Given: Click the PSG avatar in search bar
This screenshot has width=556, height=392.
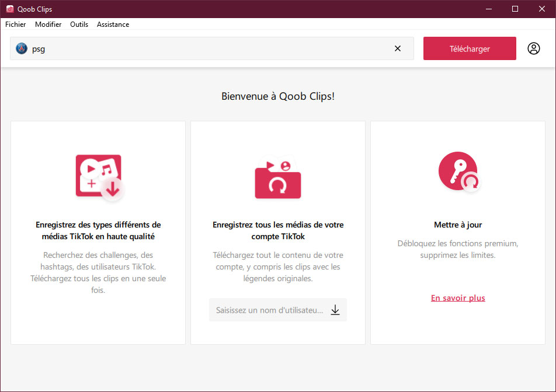Looking at the screenshot, I should [22, 48].
